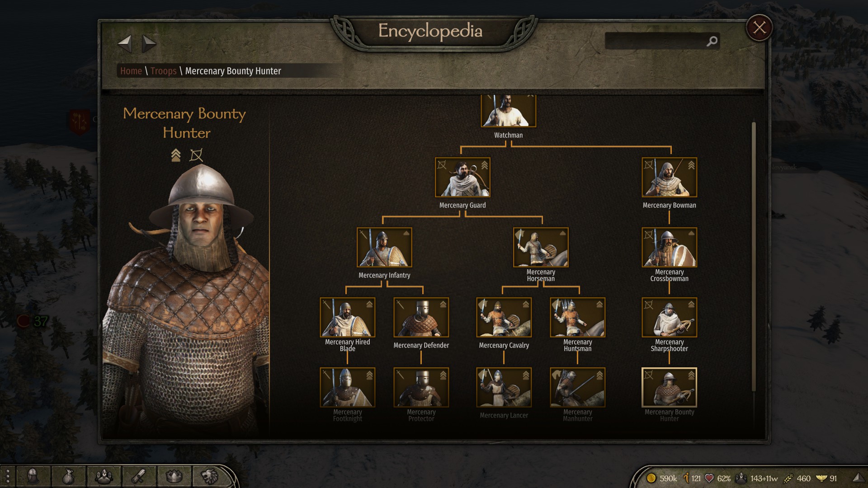868x488 pixels.
Task: Open the party screen icon
Action: 104,476
